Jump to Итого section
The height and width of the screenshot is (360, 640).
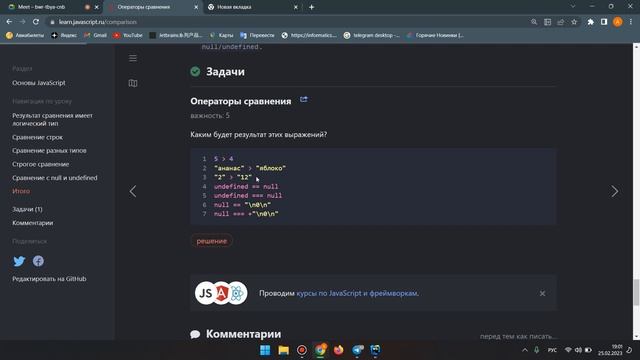point(21,191)
